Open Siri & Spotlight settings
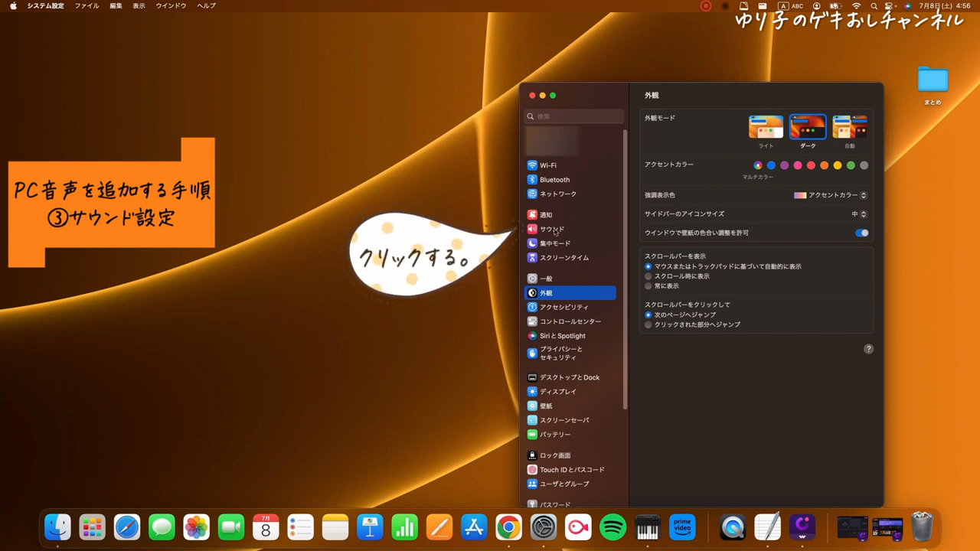The height and width of the screenshot is (551, 980). tap(562, 336)
